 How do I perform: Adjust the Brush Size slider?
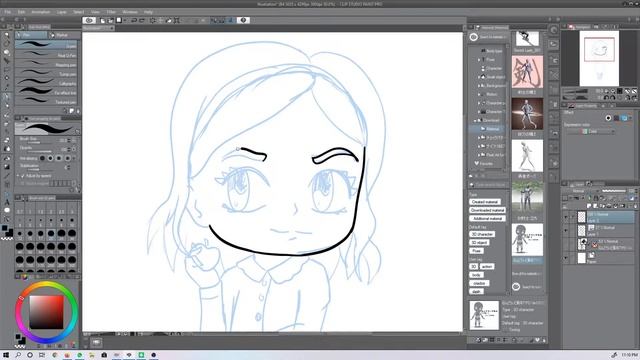tap(41, 141)
